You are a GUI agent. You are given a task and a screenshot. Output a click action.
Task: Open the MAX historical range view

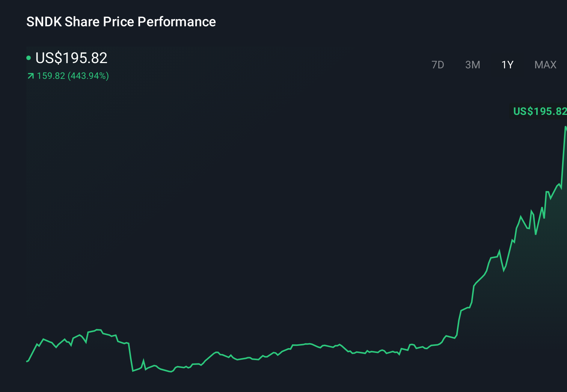[x=545, y=65]
